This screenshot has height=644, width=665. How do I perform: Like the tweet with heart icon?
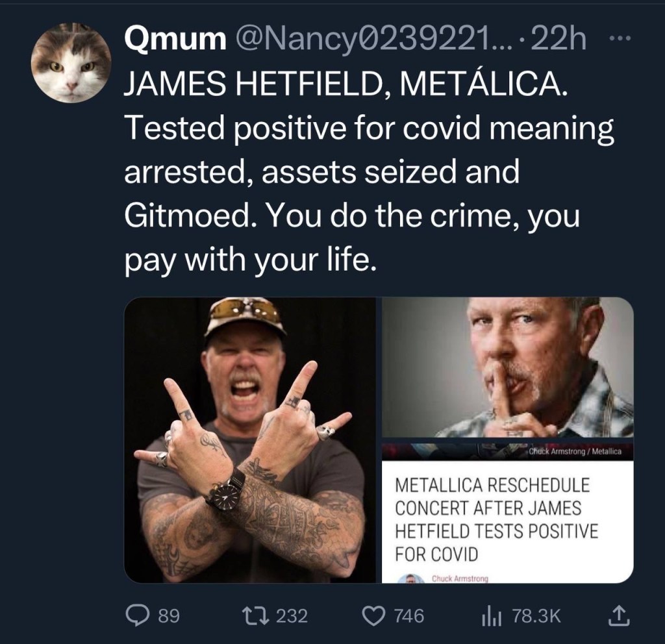pyautogui.click(x=373, y=616)
